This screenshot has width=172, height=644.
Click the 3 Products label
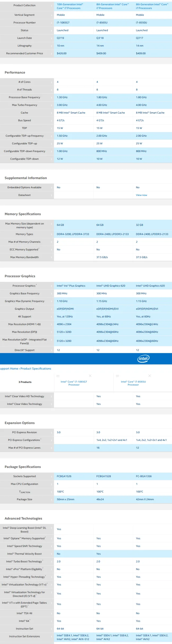[25, 382]
